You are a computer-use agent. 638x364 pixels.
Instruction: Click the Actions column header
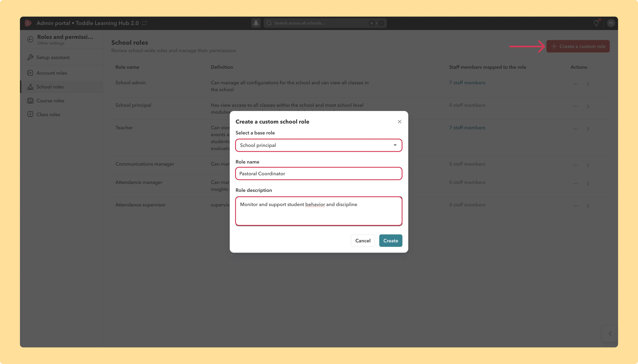click(579, 67)
